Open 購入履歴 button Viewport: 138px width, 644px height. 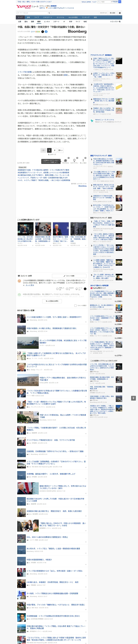point(112,13)
